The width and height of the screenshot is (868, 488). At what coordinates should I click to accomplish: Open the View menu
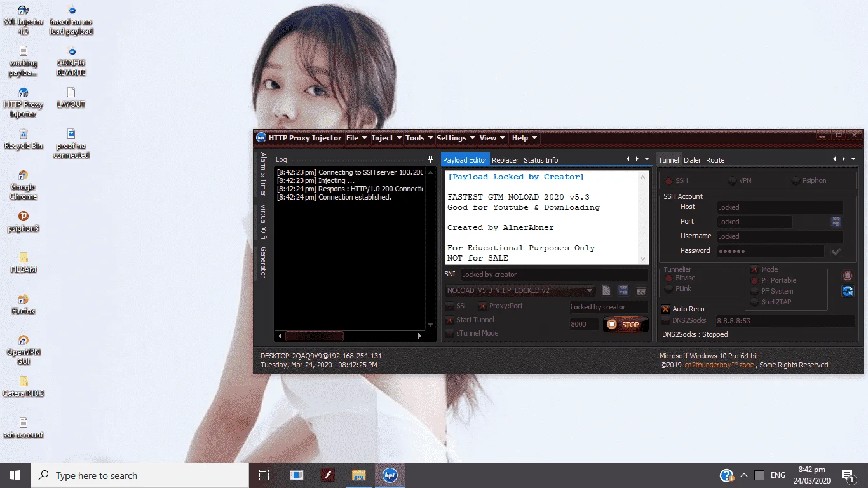pos(492,138)
